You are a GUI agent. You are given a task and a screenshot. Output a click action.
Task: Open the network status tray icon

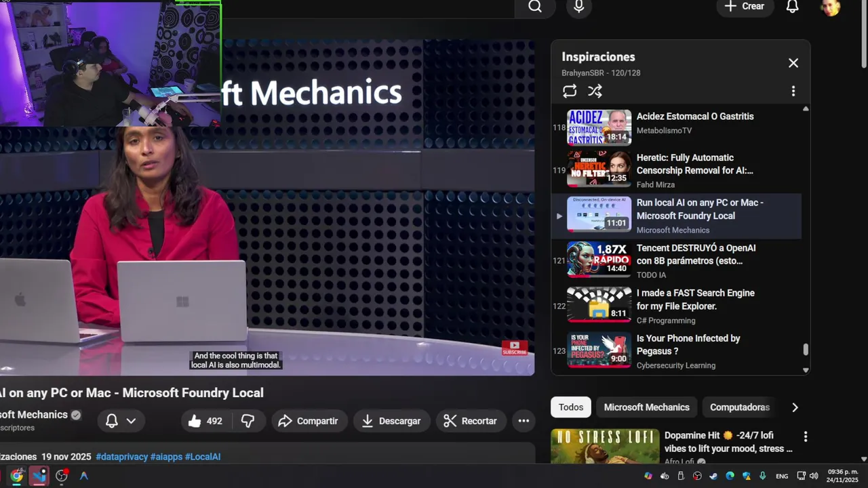pos(802,476)
